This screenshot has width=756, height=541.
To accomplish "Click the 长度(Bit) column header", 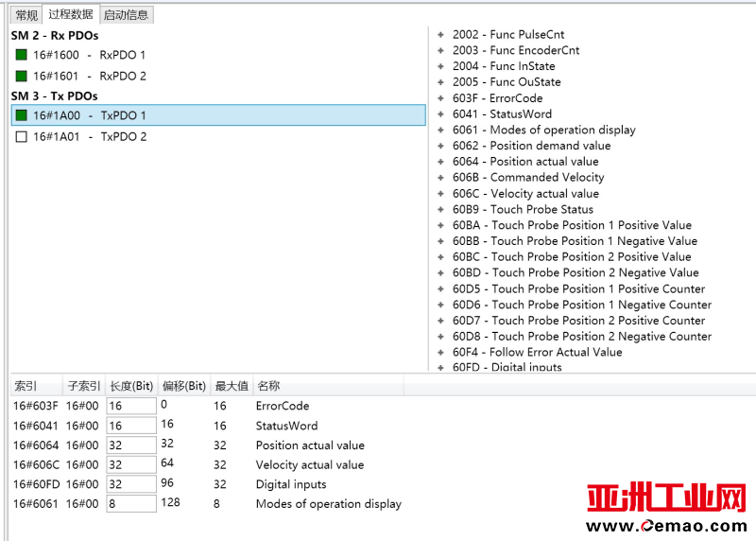I will [x=131, y=386].
